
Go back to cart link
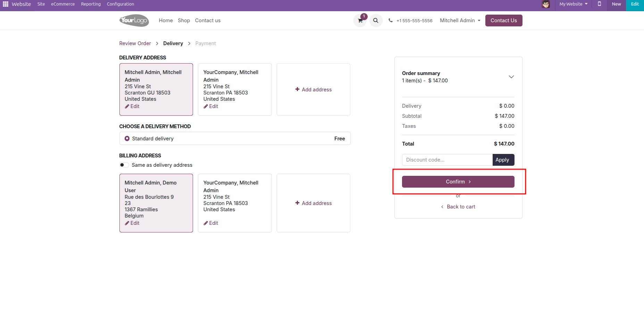458,207
